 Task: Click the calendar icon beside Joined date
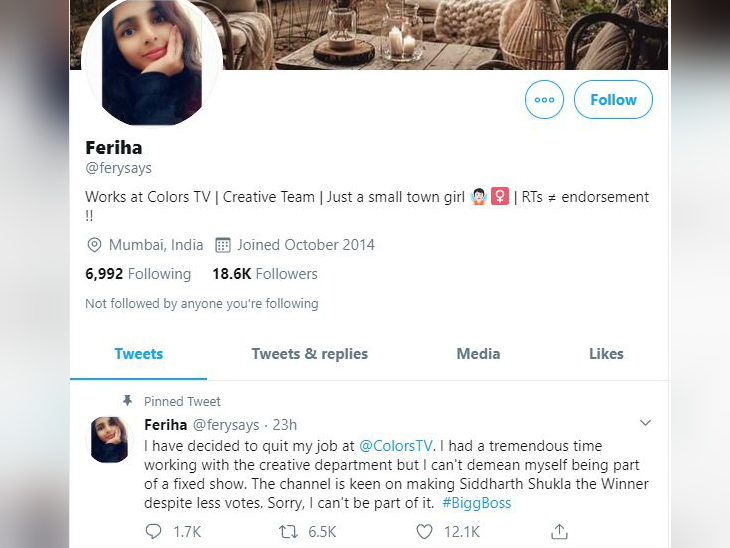(223, 245)
